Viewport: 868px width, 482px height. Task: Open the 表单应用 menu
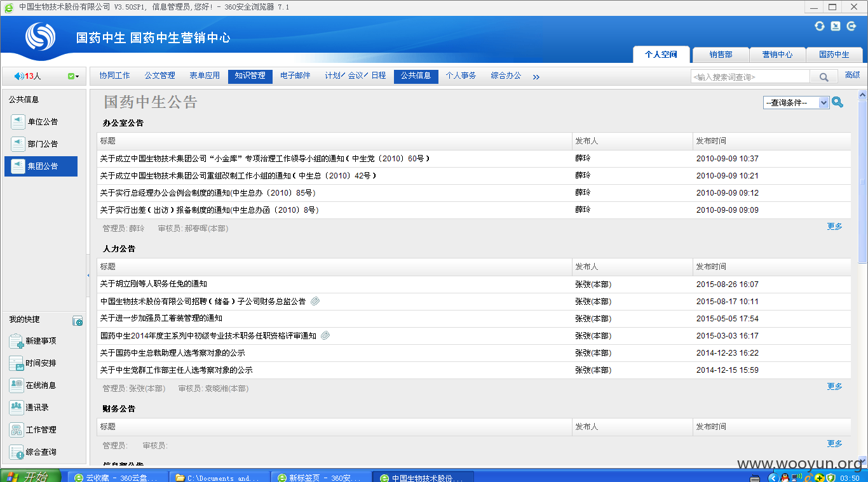pyautogui.click(x=205, y=76)
